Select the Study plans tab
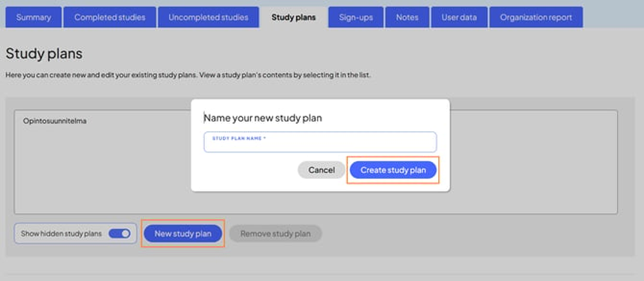The image size is (644, 281). pos(293,17)
